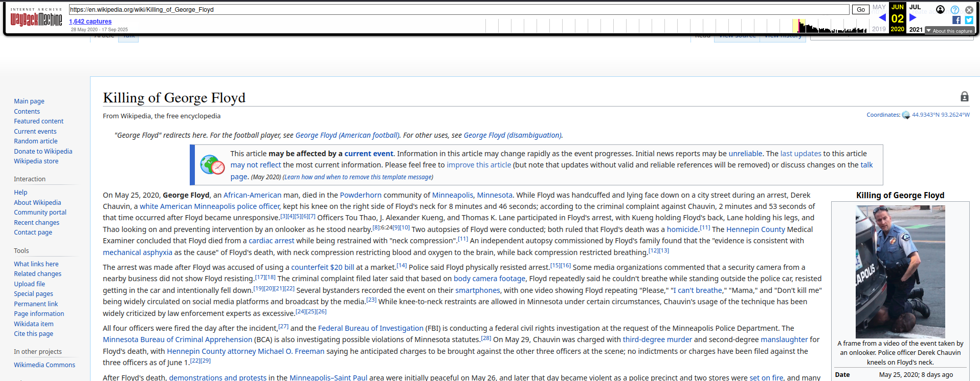980x381 pixels.
Task: Open sidebar Current events link
Action: click(x=35, y=132)
